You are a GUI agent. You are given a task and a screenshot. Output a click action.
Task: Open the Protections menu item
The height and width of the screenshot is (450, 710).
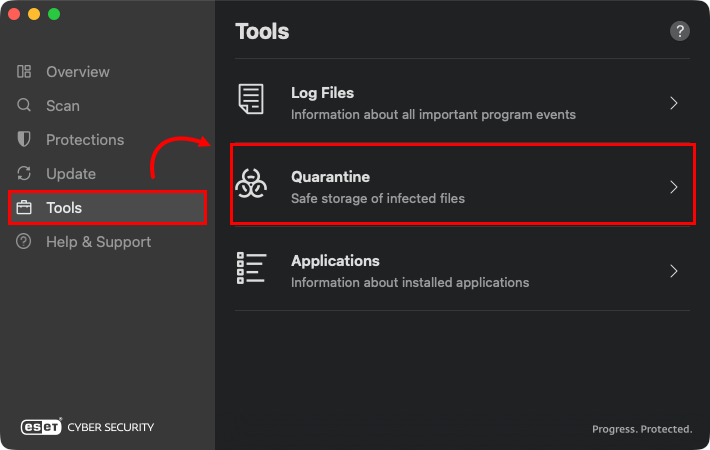pyautogui.click(x=85, y=140)
